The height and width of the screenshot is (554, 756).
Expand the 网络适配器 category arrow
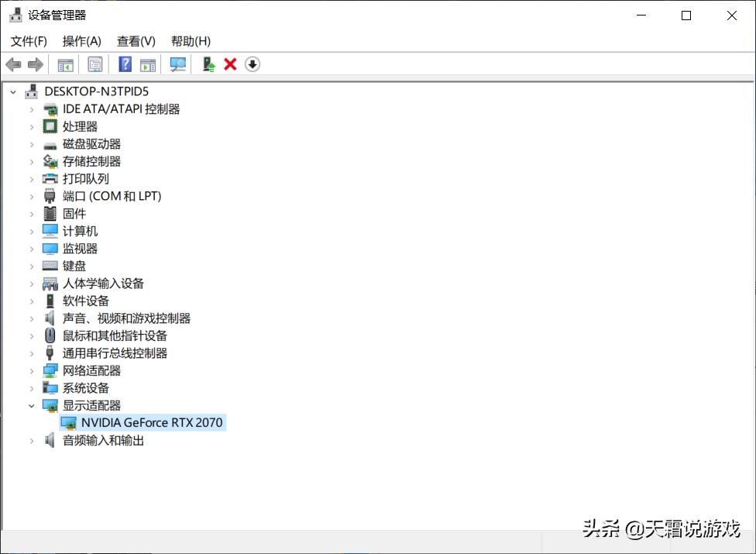pyautogui.click(x=32, y=371)
